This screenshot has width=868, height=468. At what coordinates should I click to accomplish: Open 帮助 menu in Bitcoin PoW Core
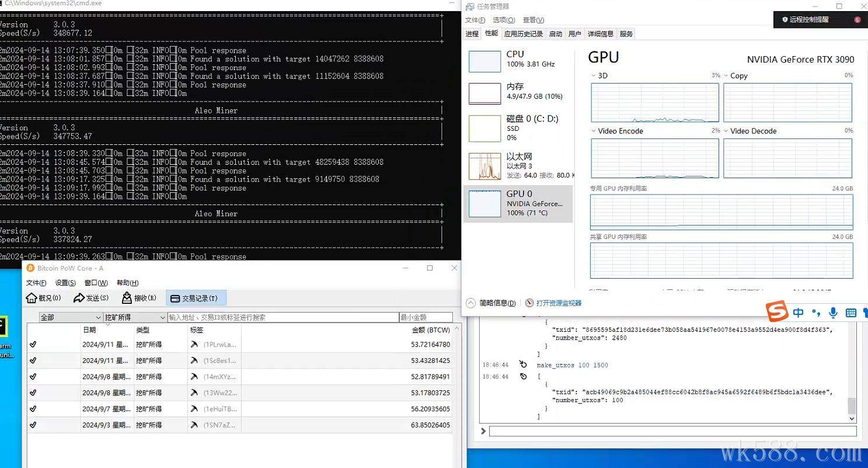tap(127, 283)
